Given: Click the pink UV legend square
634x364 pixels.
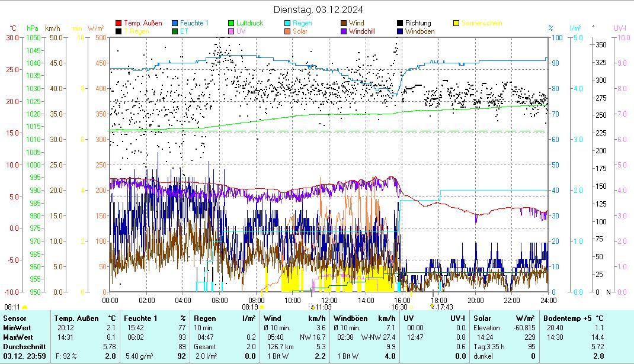Looking at the screenshot, I should (232, 31).
